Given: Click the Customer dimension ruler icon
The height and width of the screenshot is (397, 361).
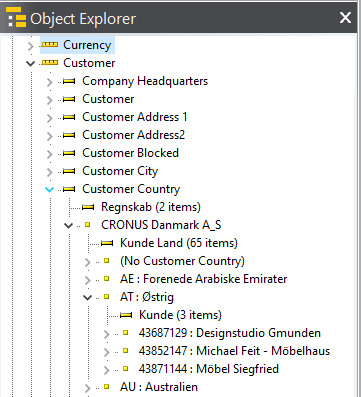Looking at the screenshot, I should click(50, 62).
